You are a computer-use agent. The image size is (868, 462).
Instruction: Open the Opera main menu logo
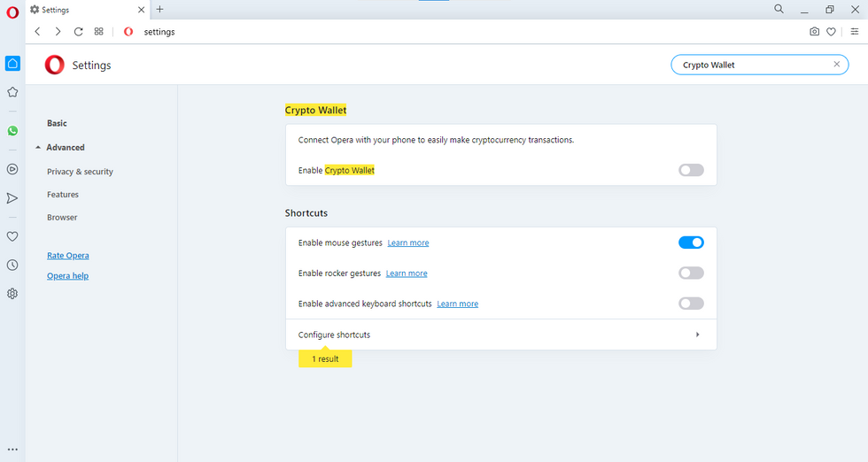pos(12,12)
